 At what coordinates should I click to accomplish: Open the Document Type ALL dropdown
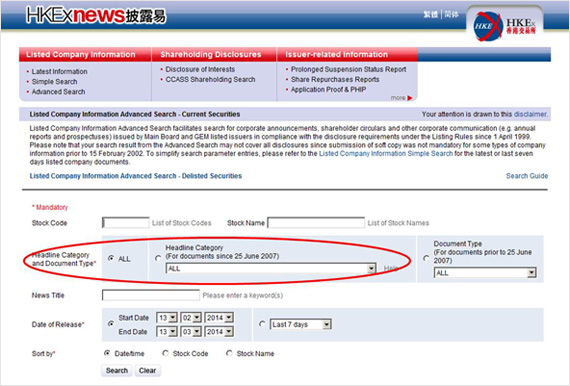[x=485, y=273]
